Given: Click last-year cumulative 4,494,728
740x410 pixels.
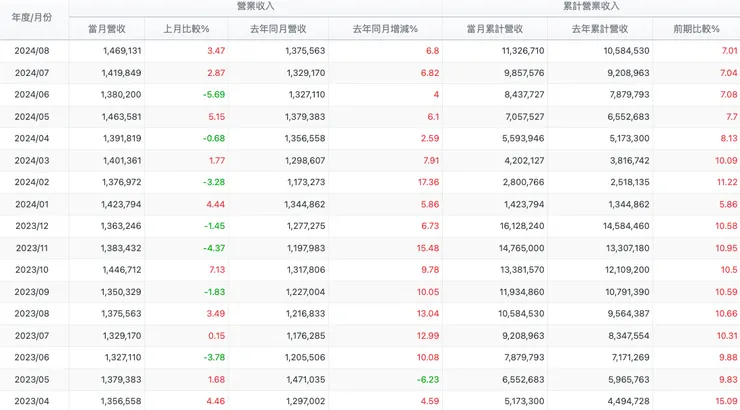Looking at the screenshot, I should click(x=629, y=402).
